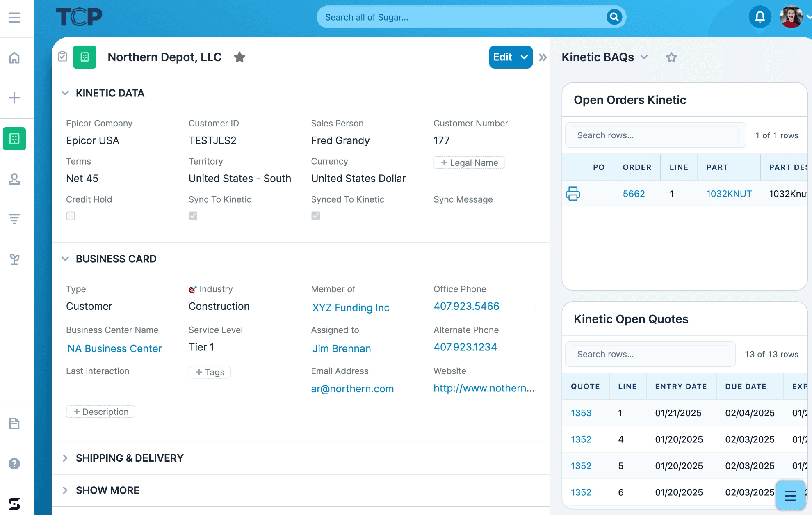
Task: Expand the SHOW MORE section
Action: [x=65, y=490]
